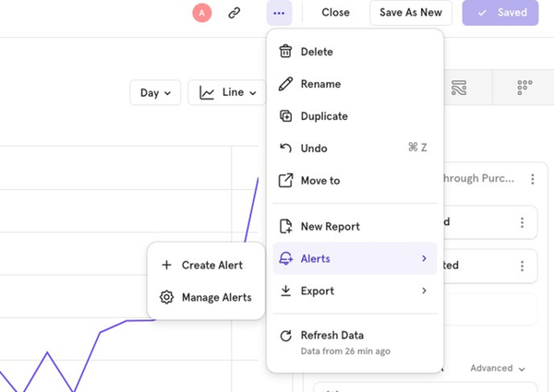Viewport: 554px width, 392px height.
Task: Open kebab menu next to 'hrough Purc...'
Action: [x=533, y=179]
